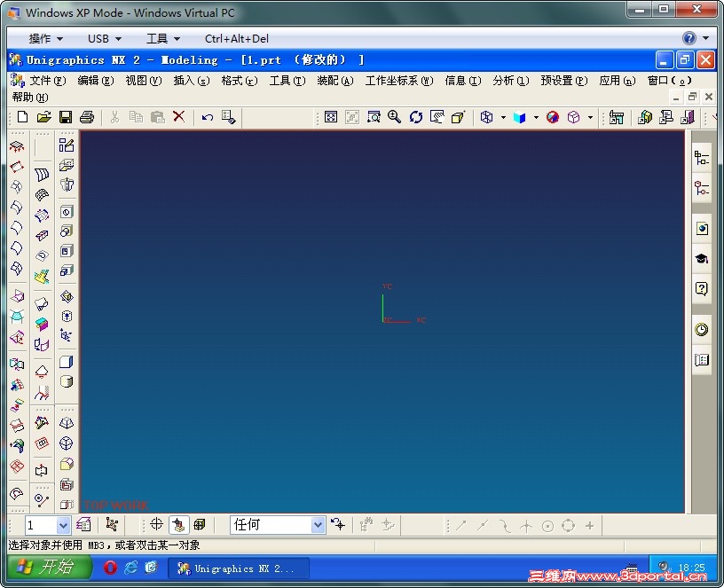Open the view orientation dropdown arrow
This screenshot has height=588, width=724.
click(503, 117)
